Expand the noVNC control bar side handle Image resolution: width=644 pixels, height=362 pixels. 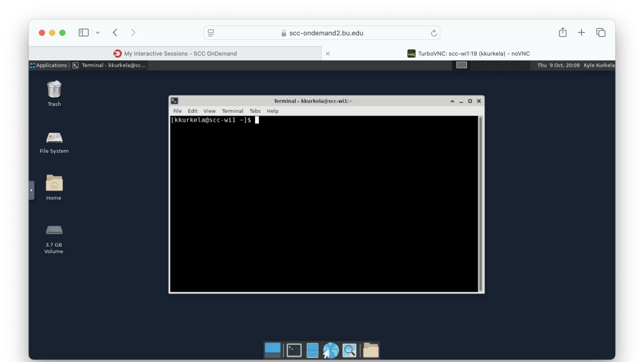pos(31,190)
